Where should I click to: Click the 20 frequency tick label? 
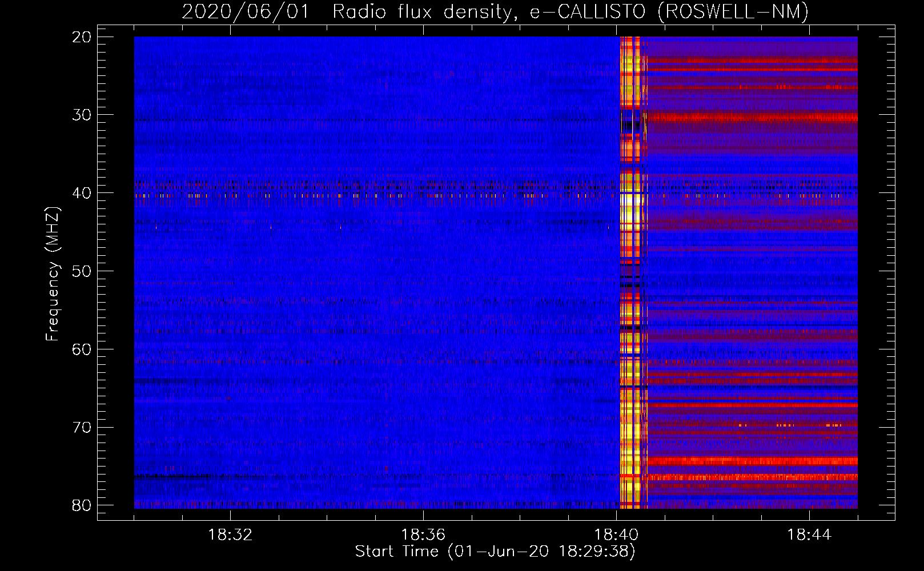tap(82, 37)
